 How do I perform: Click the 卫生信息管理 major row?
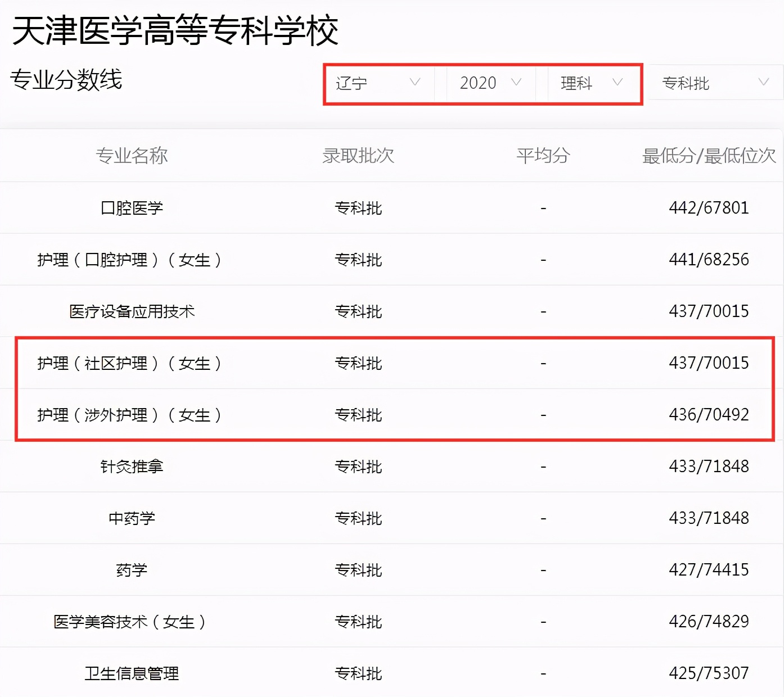(132, 673)
